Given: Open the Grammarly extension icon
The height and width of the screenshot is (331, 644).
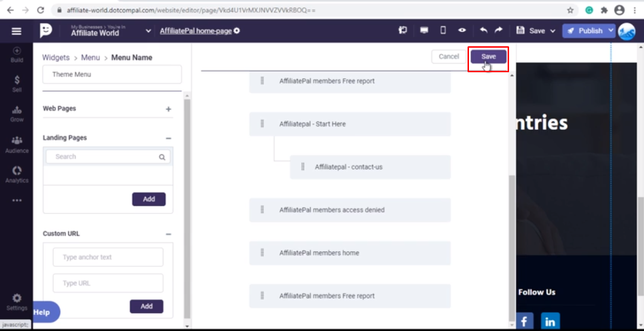Looking at the screenshot, I should click(x=589, y=10).
